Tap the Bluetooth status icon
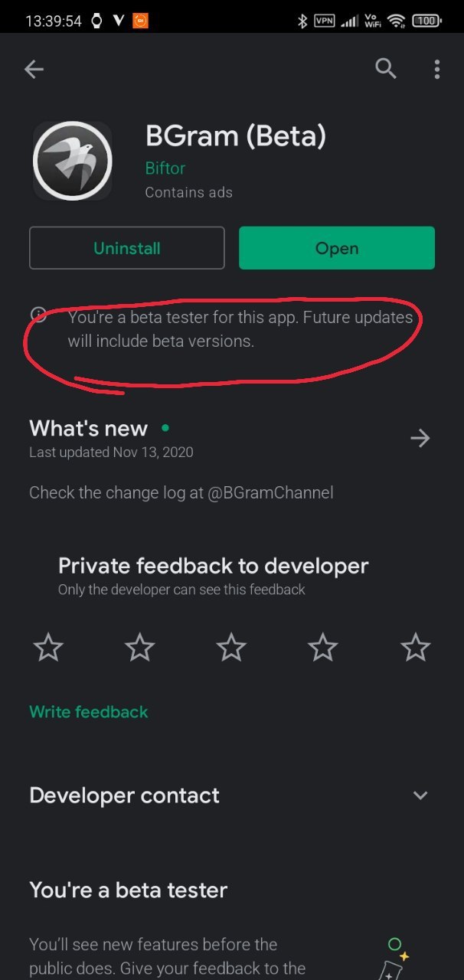This screenshot has height=980, width=464. pyautogui.click(x=302, y=21)
